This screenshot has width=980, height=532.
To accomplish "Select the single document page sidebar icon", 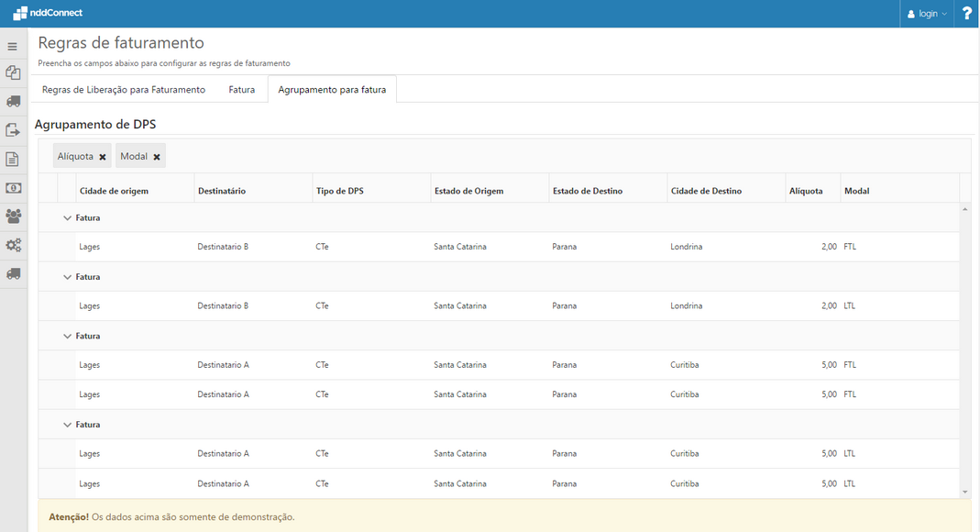I will click(x=13, y=159).
